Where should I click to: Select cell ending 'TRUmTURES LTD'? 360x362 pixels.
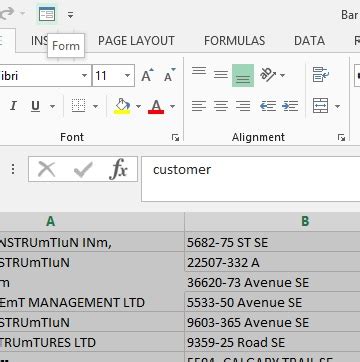point(92,342)
